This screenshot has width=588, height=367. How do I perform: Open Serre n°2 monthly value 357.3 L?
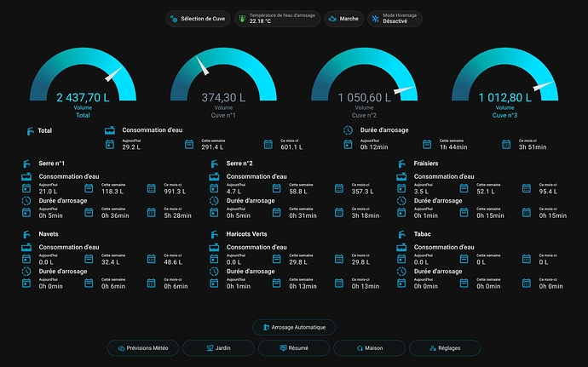pos(363,192)
